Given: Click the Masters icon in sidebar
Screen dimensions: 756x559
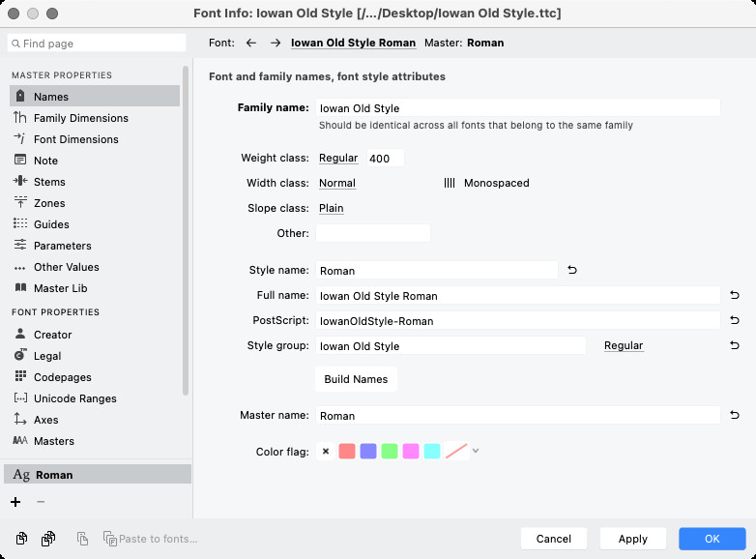Looking at the screenshot, I should [x=20, y=440].
